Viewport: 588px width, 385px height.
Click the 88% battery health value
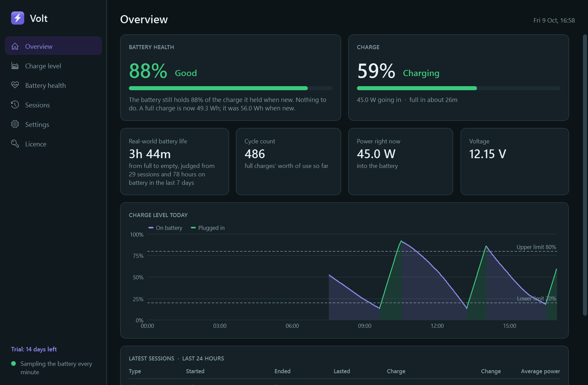point(148,71)
